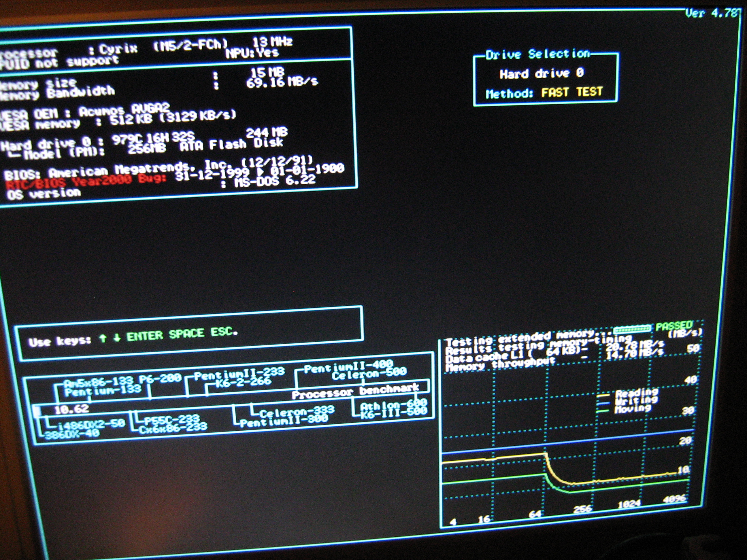Click the up arrow key hint
747x560 pixels.
tap(103, 338)
